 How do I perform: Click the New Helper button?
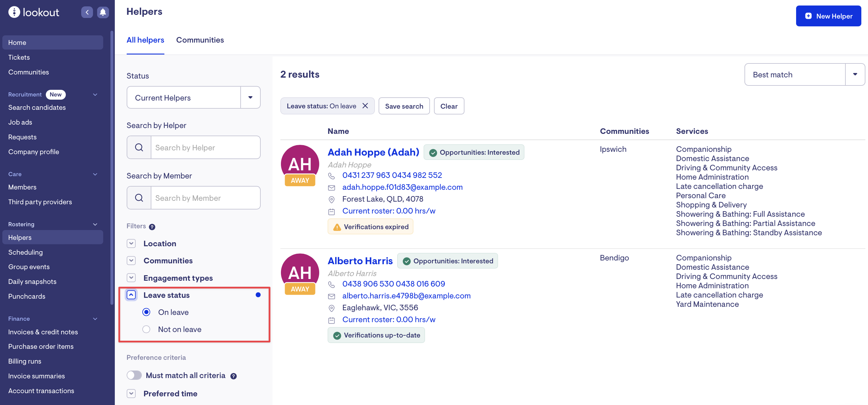[x=828, y=16]
